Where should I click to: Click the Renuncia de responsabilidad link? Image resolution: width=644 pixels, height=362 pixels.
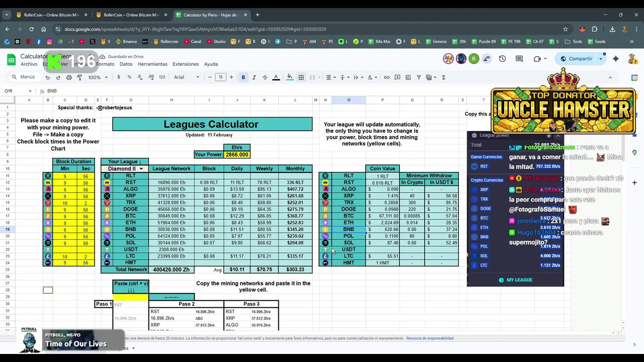tap(430, 338)
